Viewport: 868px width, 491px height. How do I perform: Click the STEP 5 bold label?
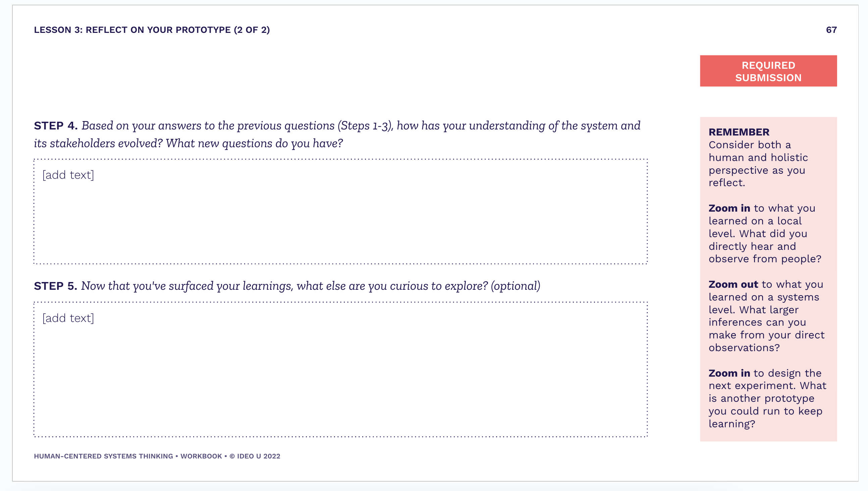click(x=56, y=286)
